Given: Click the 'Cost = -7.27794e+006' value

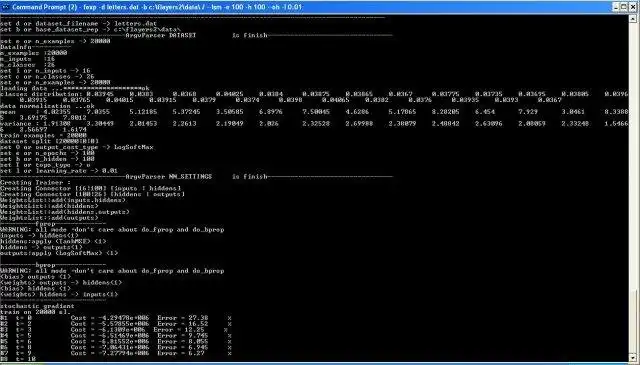Looking at the screenshot, I should pos(110,353).
